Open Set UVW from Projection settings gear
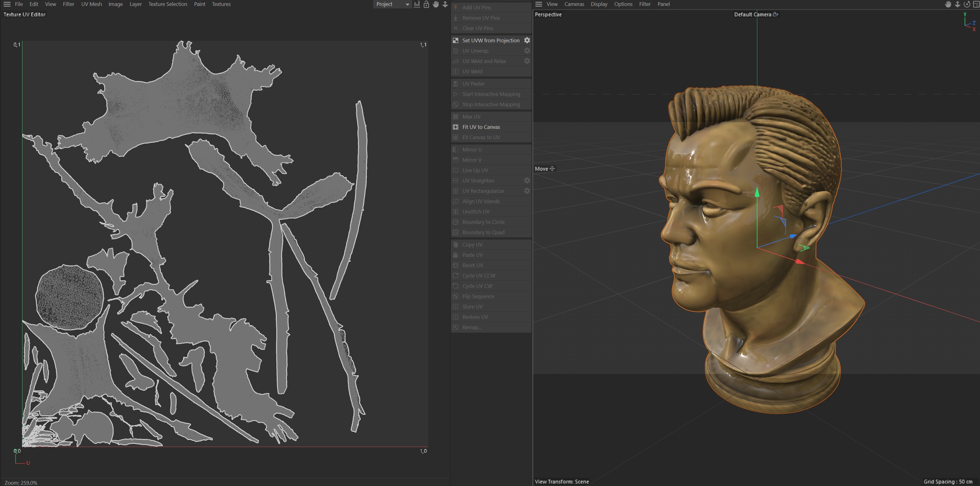Viewport: 980px width, 486px height. point(527,40)
